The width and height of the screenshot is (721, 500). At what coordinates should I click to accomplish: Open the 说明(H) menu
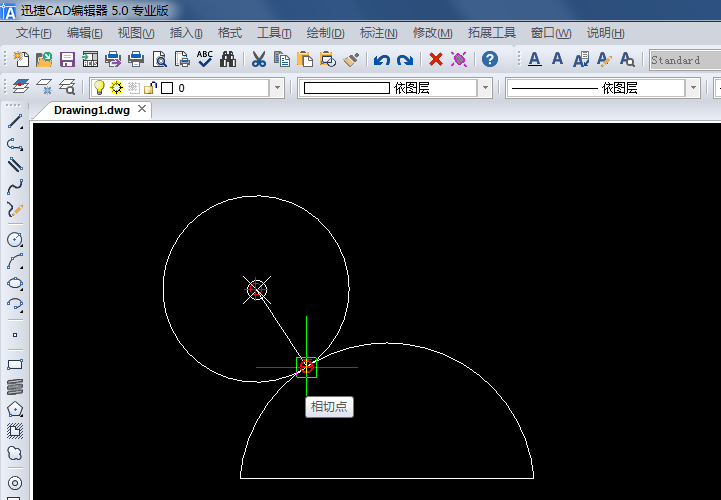605,33
